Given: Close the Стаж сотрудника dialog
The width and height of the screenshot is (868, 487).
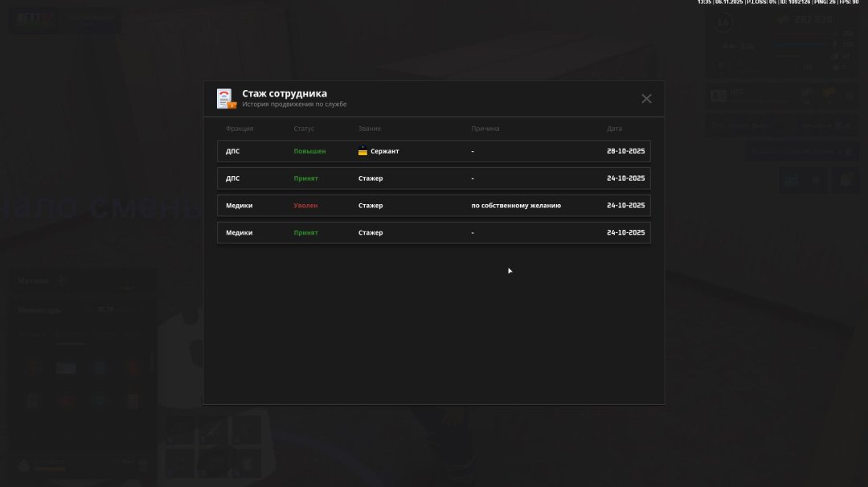Looking at the screenshot, I should click(646, 99).
